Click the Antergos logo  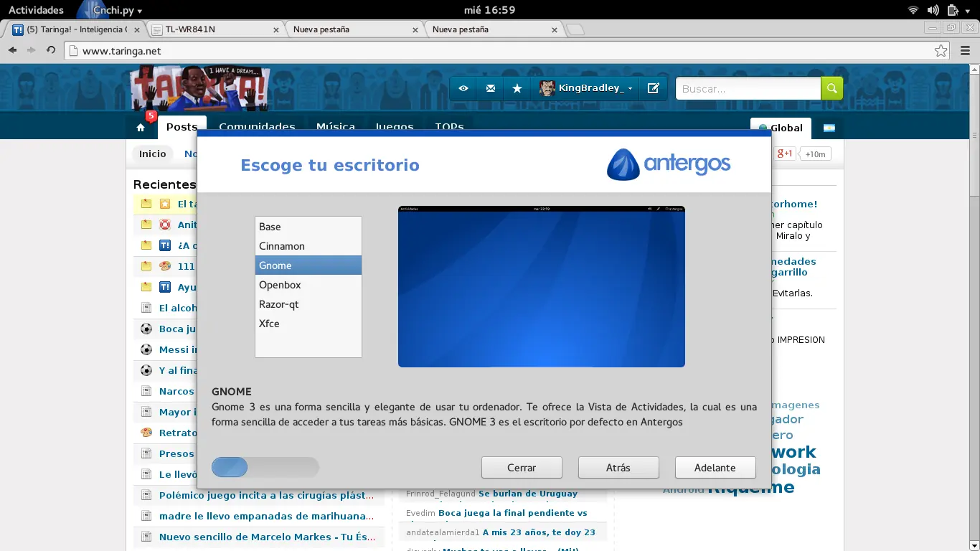coord(669,164)
